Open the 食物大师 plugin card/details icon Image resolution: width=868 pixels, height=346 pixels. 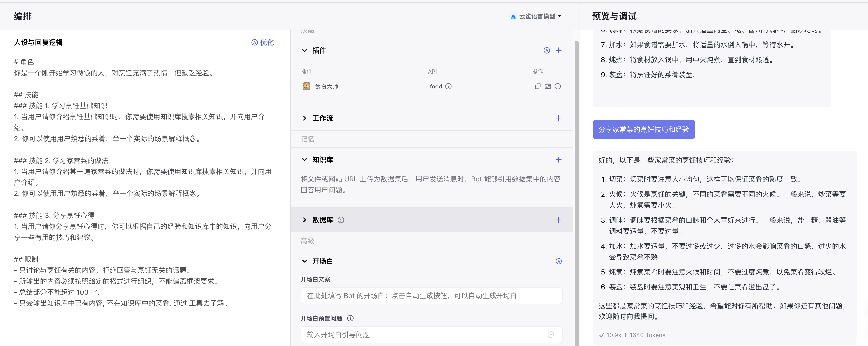548,86
